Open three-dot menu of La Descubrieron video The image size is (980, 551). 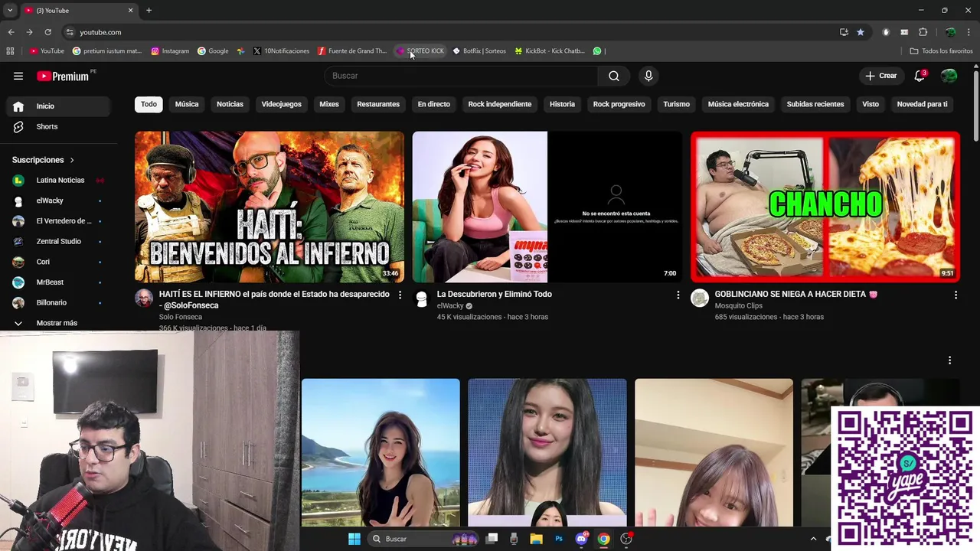coord(678,295)
